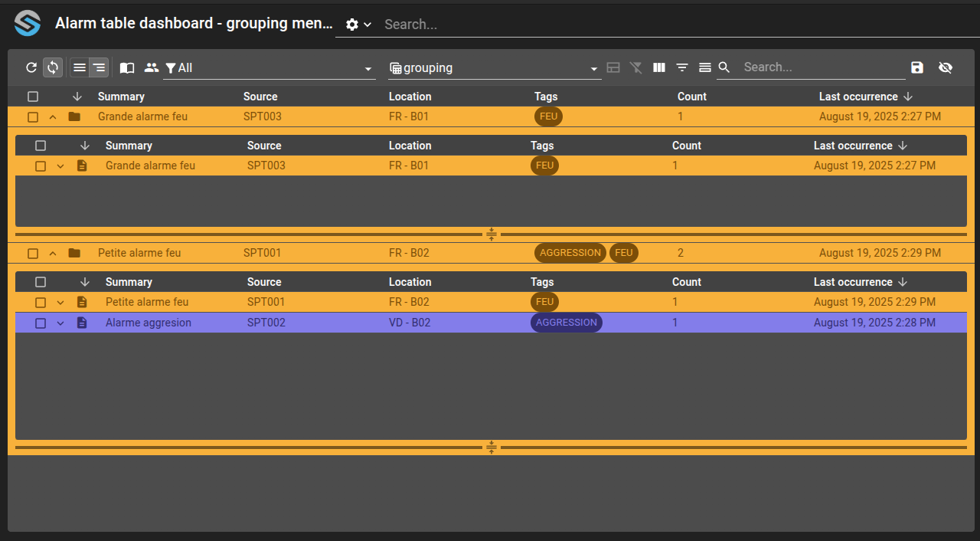Image resolution: width=980 pixels, height=541 pixels.
Task: Click 'VD - B02' location cell
Action: [x=410, y=323]
